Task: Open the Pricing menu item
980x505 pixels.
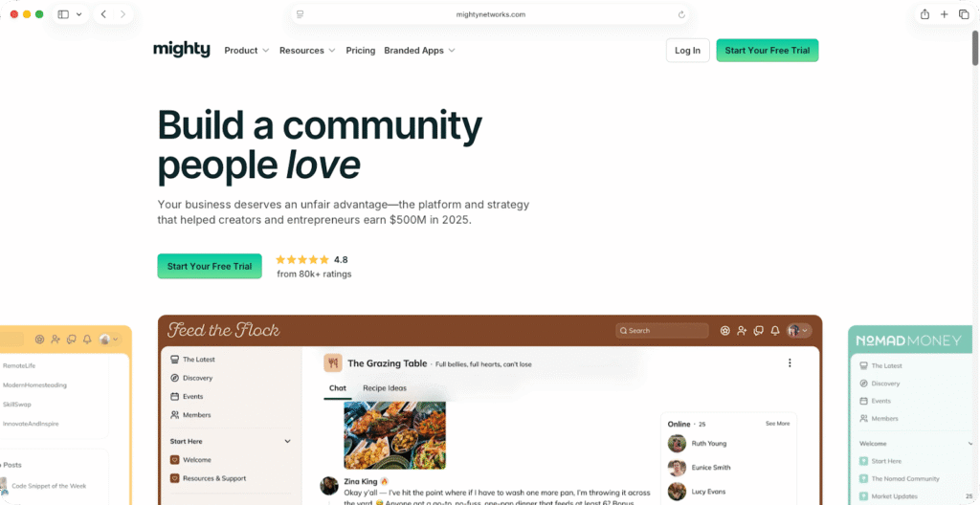Action: 361,51
